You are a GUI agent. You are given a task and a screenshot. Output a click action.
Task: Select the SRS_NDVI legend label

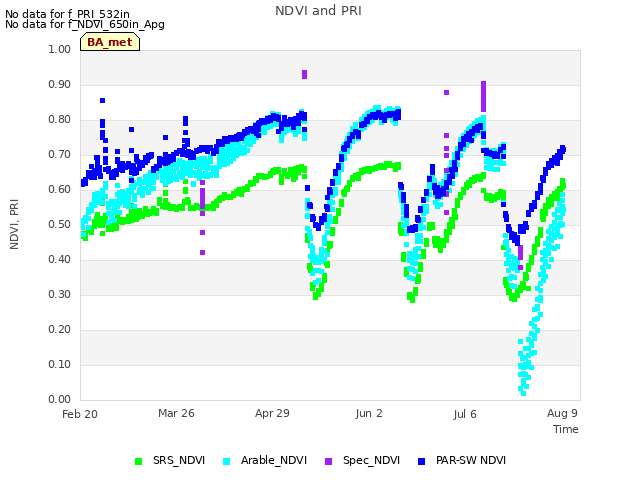pos(179,460)
